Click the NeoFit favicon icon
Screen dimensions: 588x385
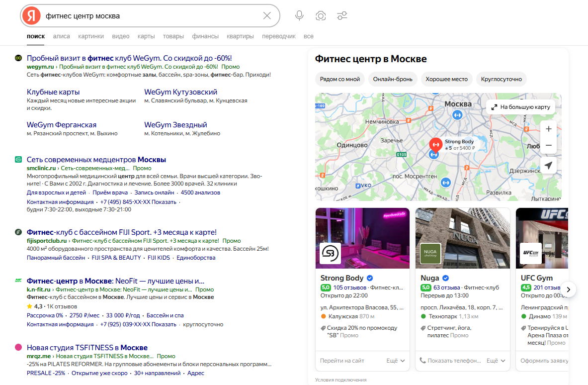18,281
